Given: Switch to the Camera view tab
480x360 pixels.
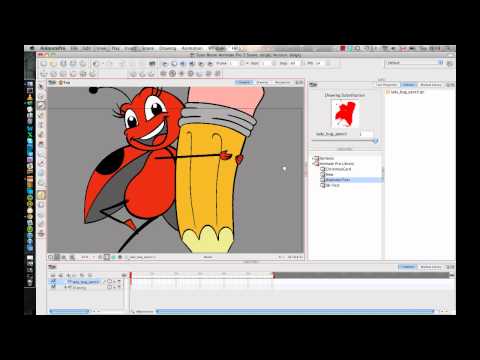Looking at the screenshot, I should (x=244, y=82).
